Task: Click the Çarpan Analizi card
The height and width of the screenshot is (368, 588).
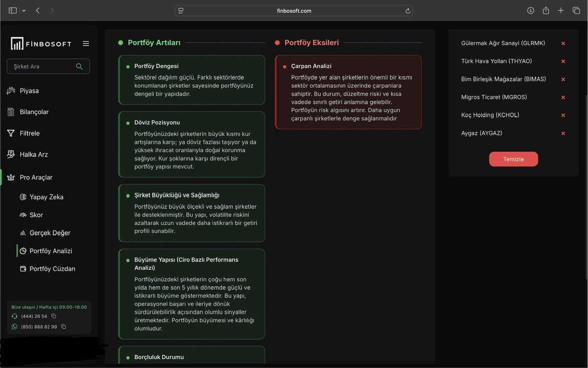Action: point(348,92)
